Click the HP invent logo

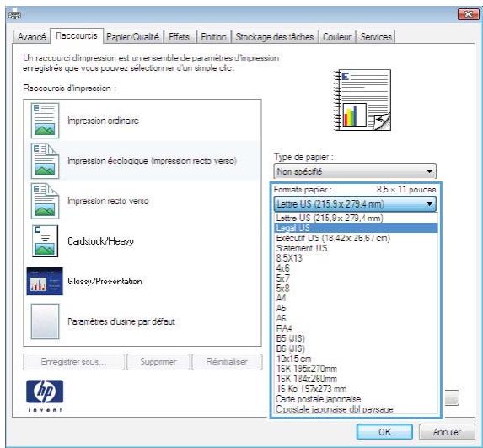[45, 396]
